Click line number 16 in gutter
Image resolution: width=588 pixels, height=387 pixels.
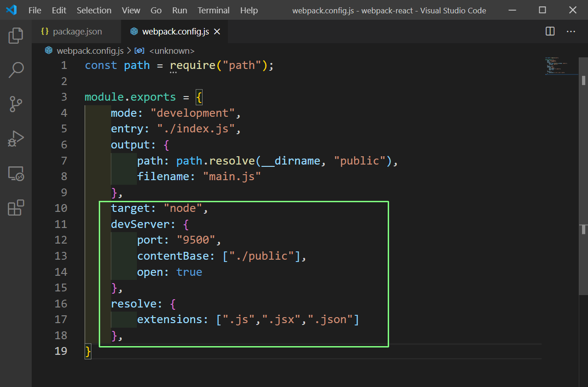click(x=61, y=303)
